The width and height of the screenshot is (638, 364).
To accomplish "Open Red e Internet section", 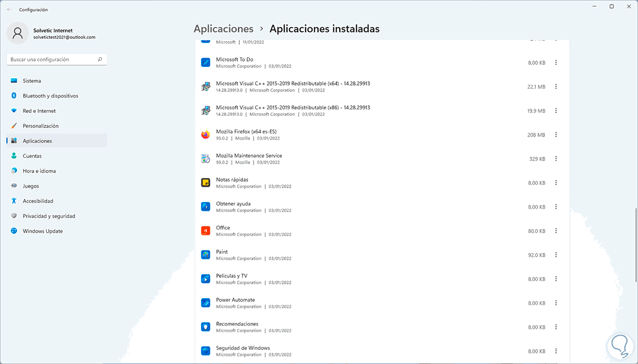I will [x=57, y=111].
